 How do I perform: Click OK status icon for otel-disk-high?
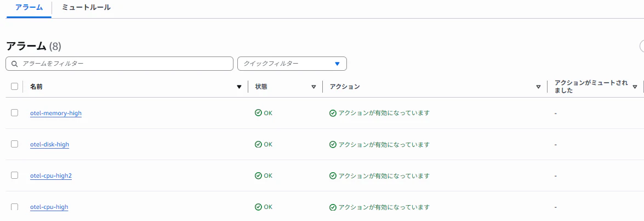coord(258,144)
